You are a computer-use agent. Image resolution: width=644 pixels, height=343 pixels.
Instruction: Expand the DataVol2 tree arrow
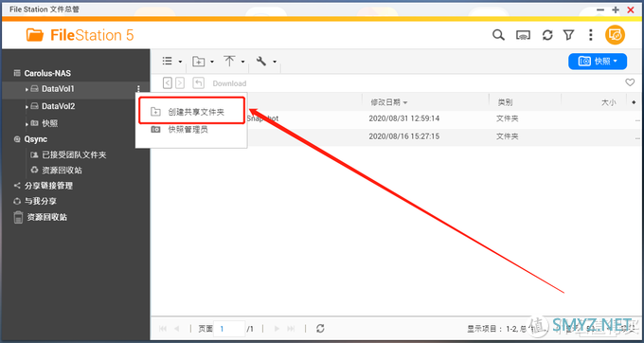tap(27, 107)
